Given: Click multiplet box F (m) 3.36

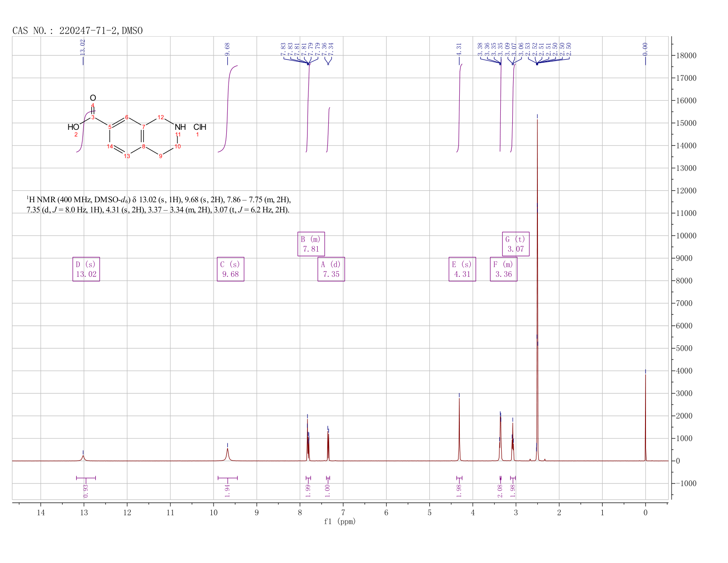Looking at the screenshot, I should point(504,269).
